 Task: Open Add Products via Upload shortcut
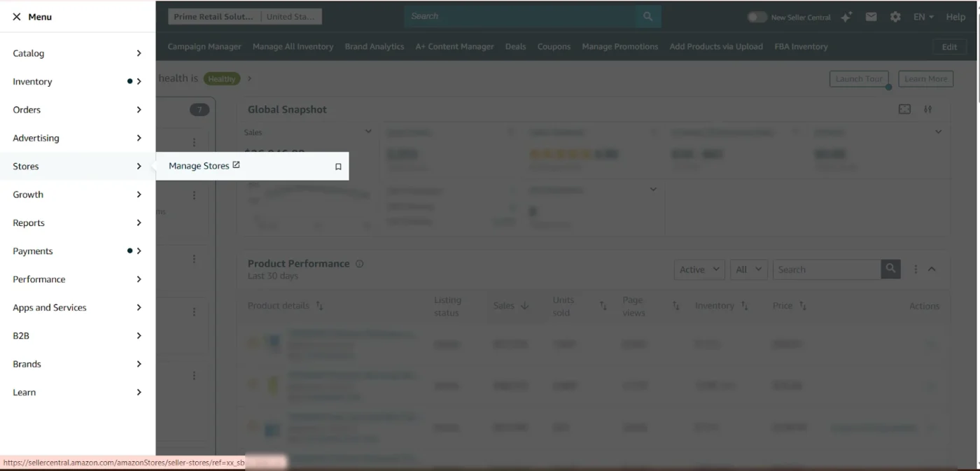click(716, 46)
